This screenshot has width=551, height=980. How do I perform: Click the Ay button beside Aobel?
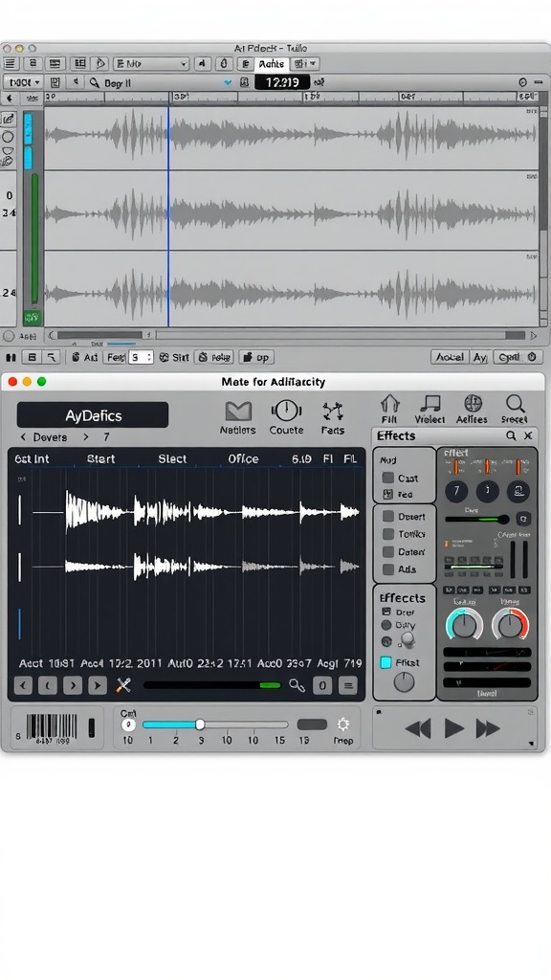pyautogui.click(x=479, y=357)
